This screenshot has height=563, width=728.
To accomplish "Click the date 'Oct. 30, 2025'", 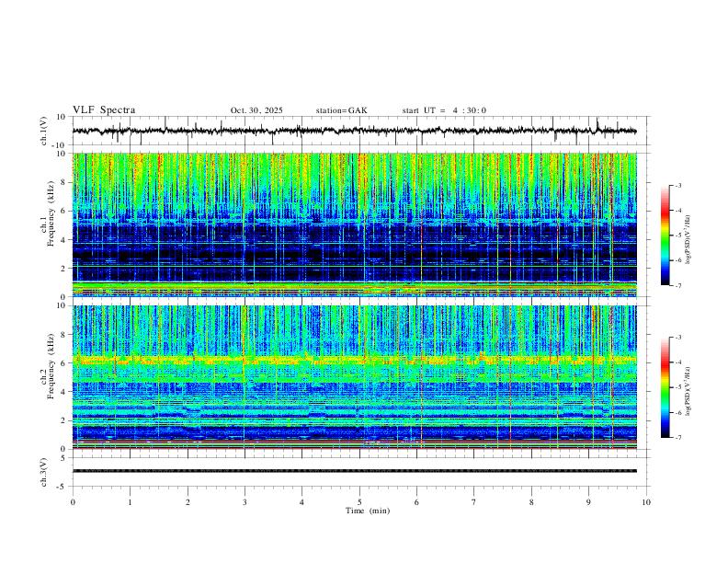I will 256,110.
